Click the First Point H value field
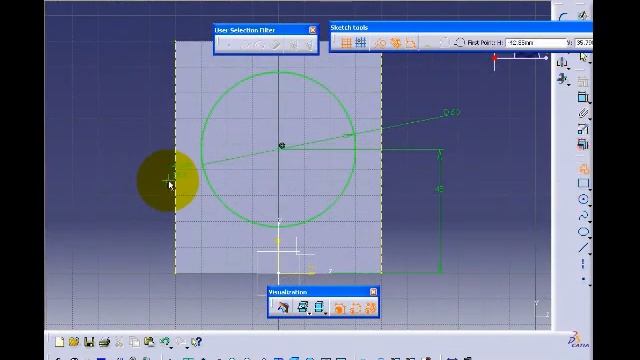640x360 pixels. tap(536, 42)
